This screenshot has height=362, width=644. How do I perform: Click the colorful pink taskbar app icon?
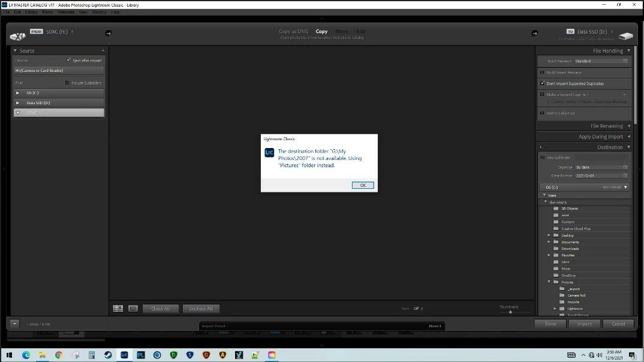coord(272,355)
